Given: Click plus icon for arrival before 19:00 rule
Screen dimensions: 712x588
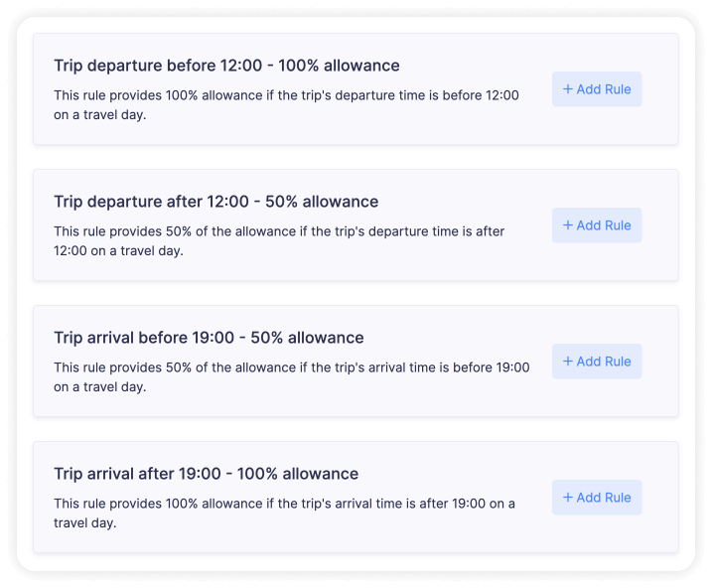Looking at the screenshot, I should (x=568, y=362).
